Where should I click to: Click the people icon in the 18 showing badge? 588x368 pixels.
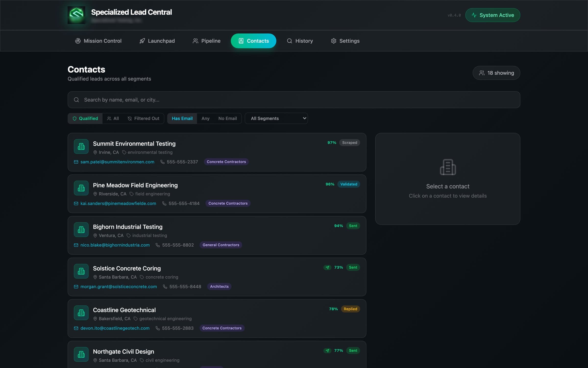tap(482, 73)
